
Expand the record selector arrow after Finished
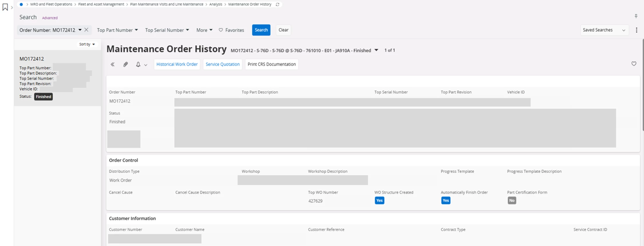coord(376,50)
